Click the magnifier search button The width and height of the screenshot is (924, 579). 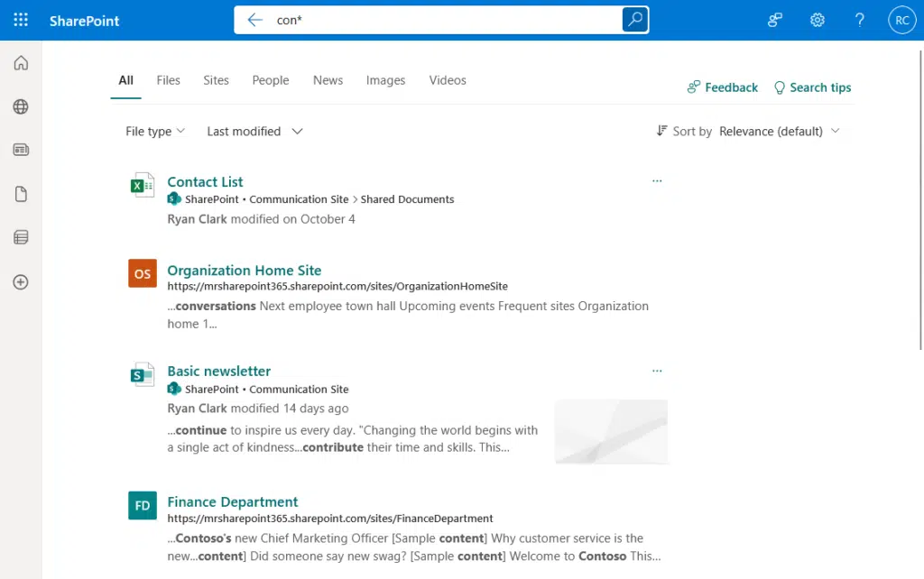pos(635,20)
